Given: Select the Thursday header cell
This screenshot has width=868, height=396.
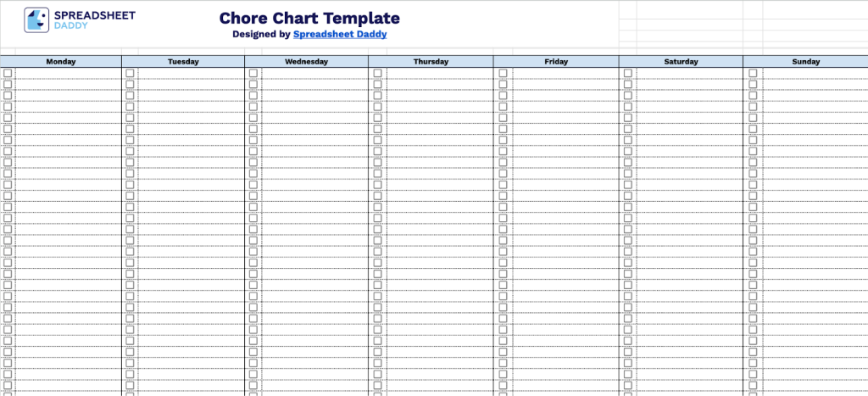Looking at the screenshot, I should point(431,61).
